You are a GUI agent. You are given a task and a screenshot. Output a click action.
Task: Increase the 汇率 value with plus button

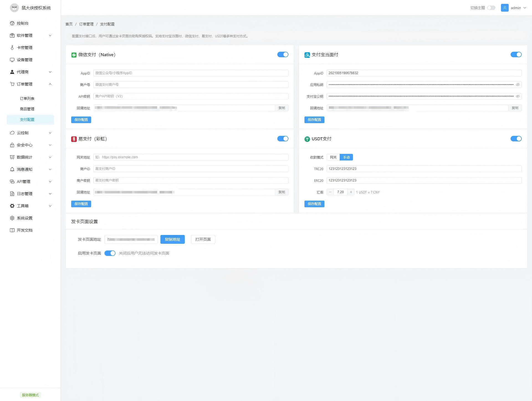[x=351, y=192]
